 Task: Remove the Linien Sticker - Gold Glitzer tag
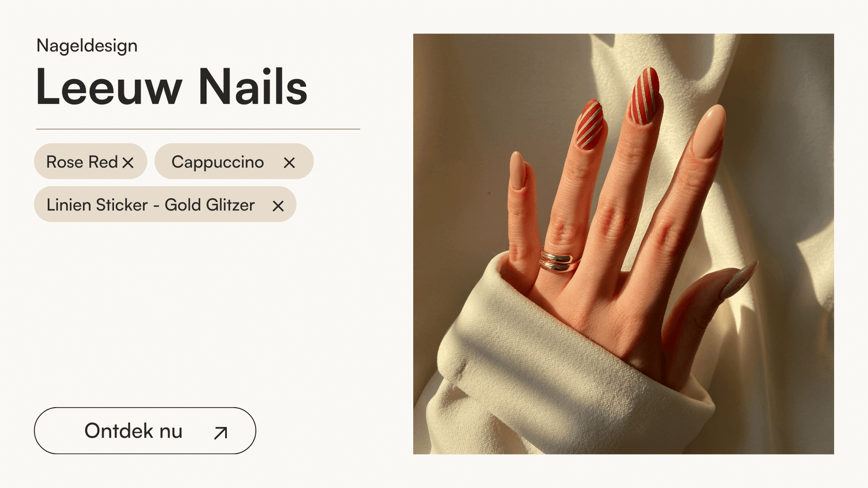pos(278,206)
